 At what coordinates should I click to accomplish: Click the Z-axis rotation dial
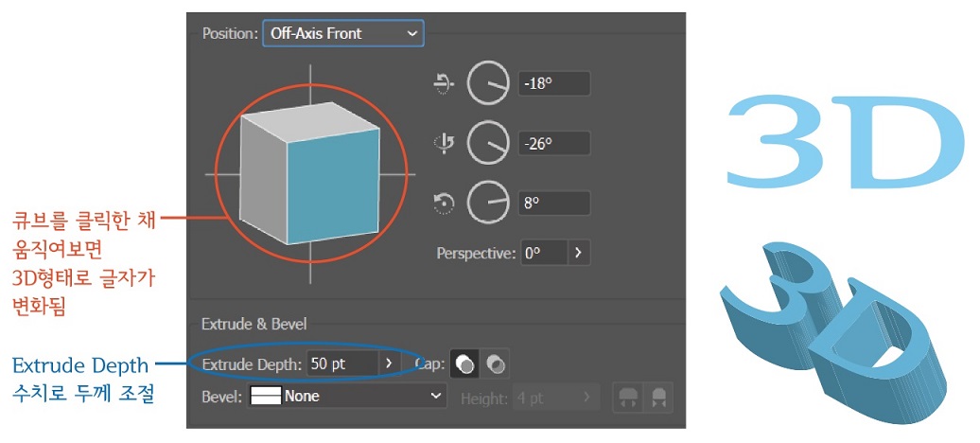pos(487,203)
